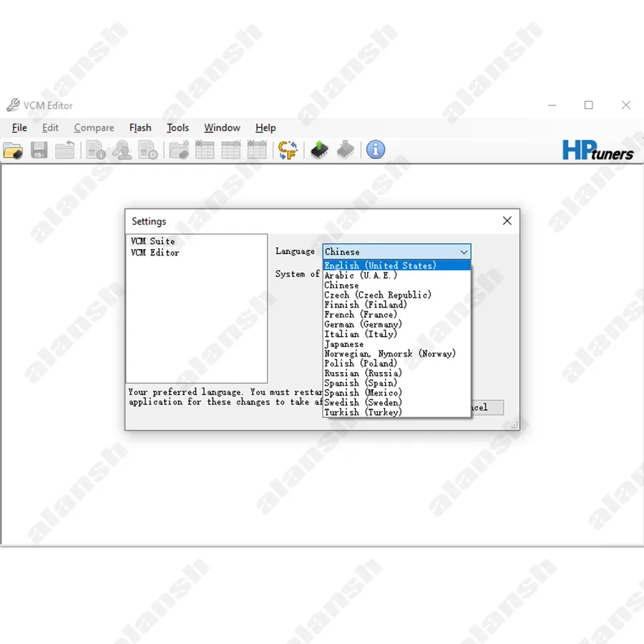Open the Help menu
The image size is (644, 644).
click(x=265, y=128)
